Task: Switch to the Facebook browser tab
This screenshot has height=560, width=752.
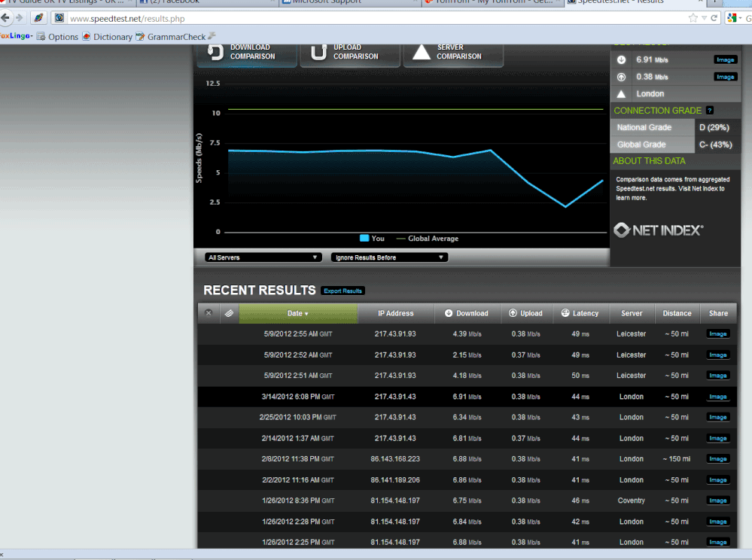Action: click(206, 2)
